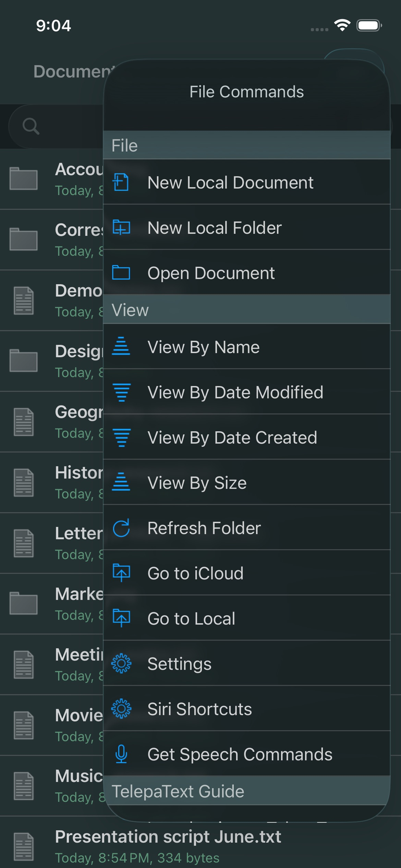This screenshot has width=401, height=868.
Task: Tap the Wi-Fi status icon
Action: 342,25
